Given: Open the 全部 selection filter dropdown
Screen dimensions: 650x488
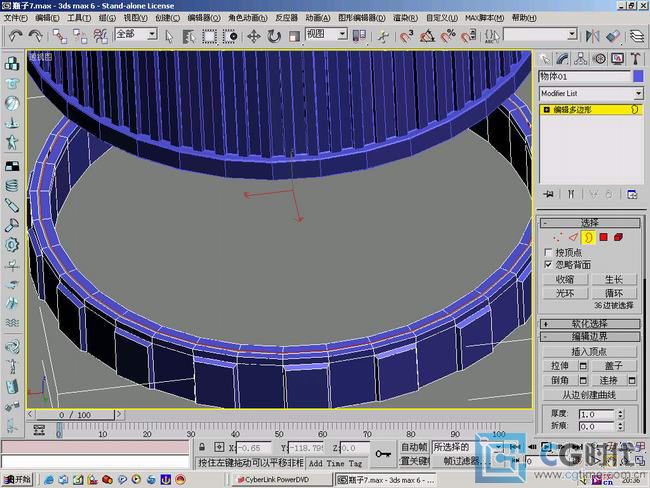Looking at the screenshot, I should pyautogui.click(x=152, y=34).
